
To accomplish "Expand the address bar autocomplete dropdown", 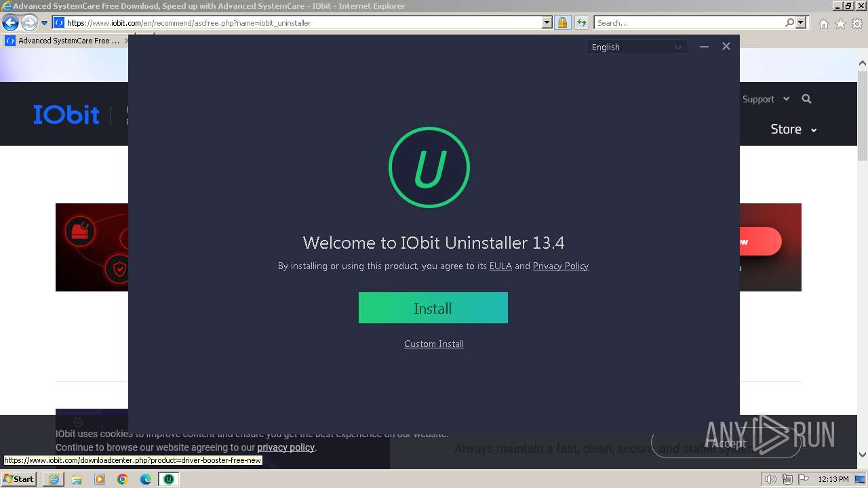I will [x=547, y=22].
